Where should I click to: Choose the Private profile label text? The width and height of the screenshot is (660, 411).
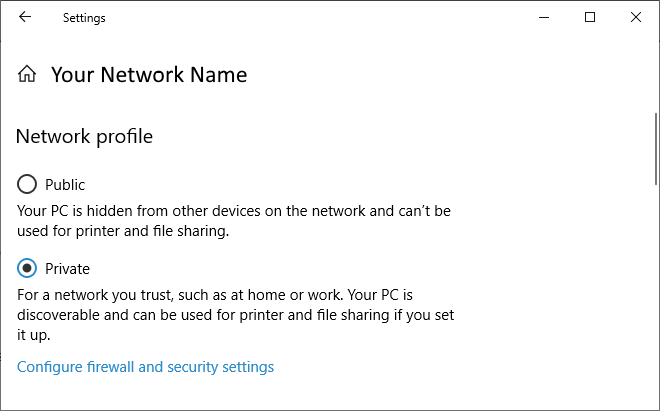pyautogui.click(x=67, y=269)
